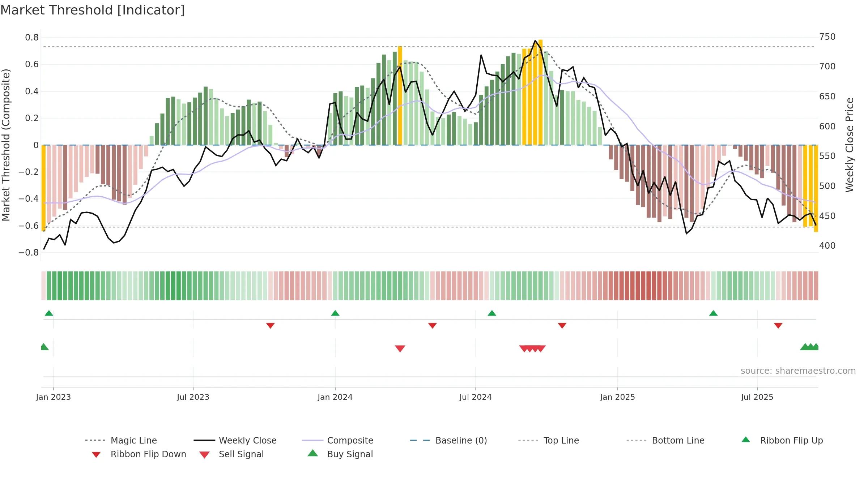Click the 0.8 left axis tick
This screenshot has width=868, height=488.
tap(32, 38)
